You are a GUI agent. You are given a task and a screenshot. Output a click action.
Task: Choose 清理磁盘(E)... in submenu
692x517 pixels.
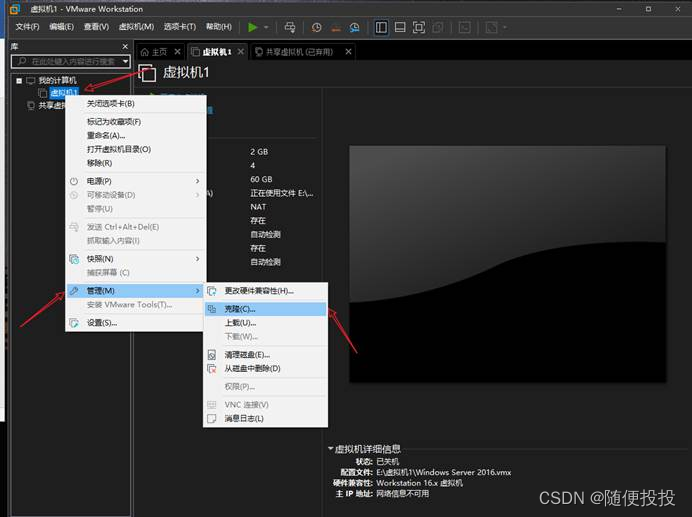point(265,355)
